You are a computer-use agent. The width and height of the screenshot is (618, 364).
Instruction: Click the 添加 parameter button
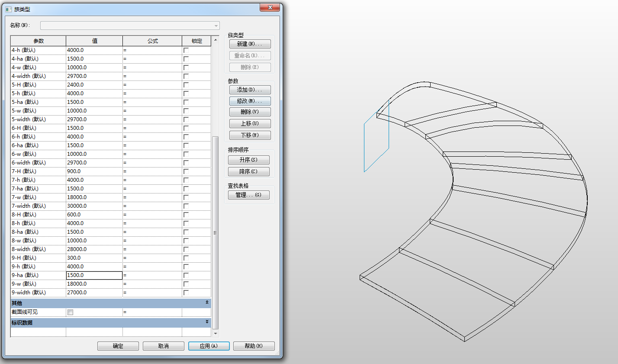[250, 90]
